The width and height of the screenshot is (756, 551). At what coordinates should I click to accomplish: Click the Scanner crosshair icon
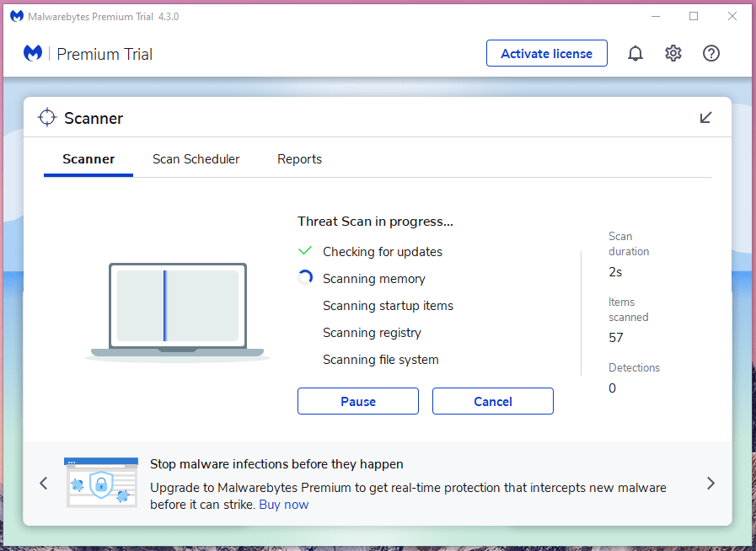pyautogui.click(x=47, y=118)
